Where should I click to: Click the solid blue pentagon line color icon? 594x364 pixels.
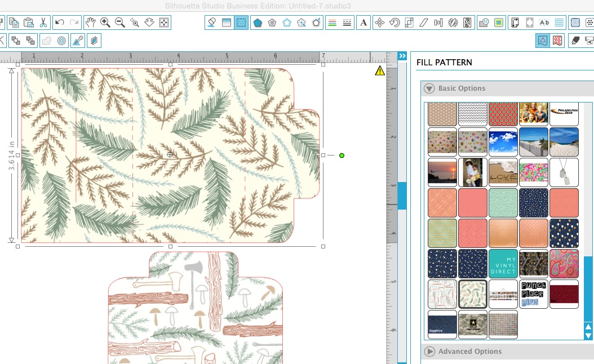258,23
